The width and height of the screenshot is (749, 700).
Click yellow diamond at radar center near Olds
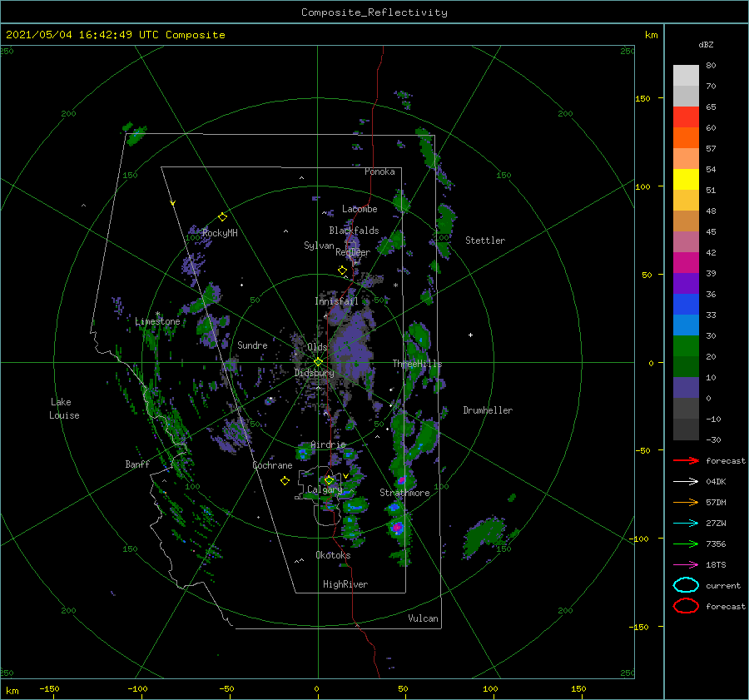click(318, 362)
